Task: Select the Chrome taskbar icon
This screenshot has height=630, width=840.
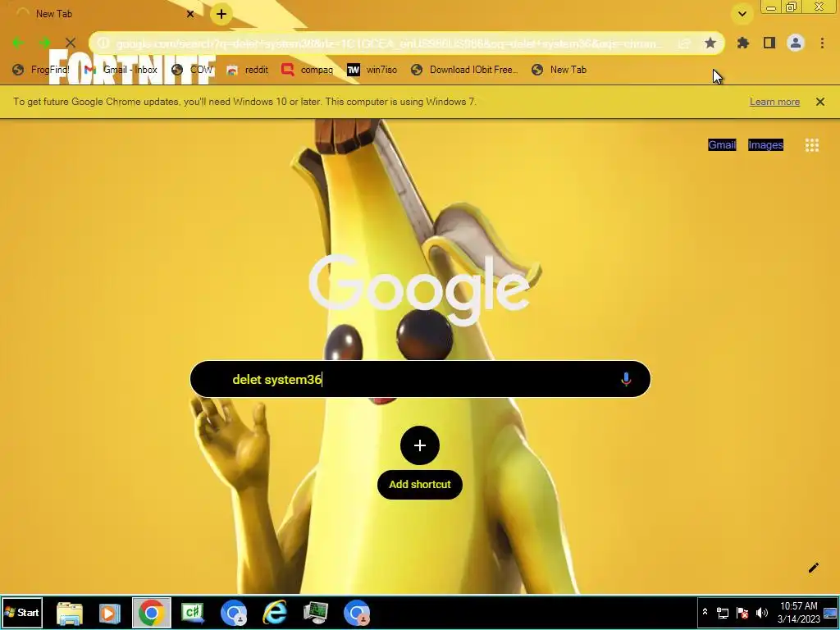Action: point(152,613)
